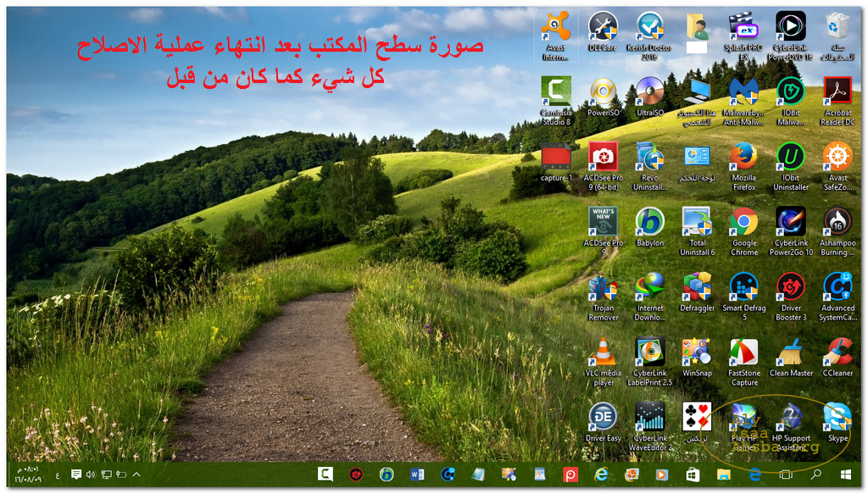Toggle the volume speaker icon in tray
This screenshot has height=494, width=868.
tap(91, 475)
